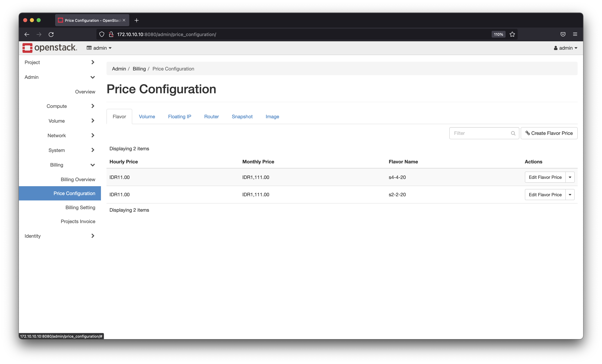Switch to the Flavor tab
602x364 pixels.
pyautogui.click(x=119, y=117)
